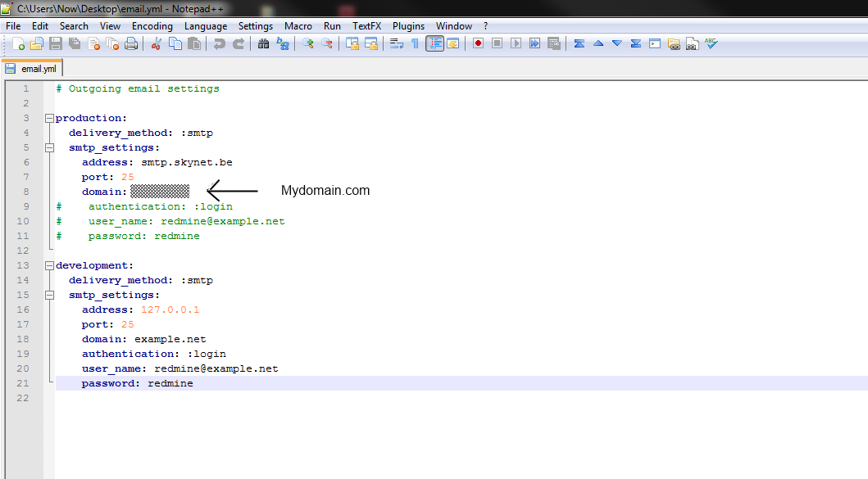868x479 pixels.
Task: Toggle the Show Indent Guide button
Action: (x=434, y=43)
